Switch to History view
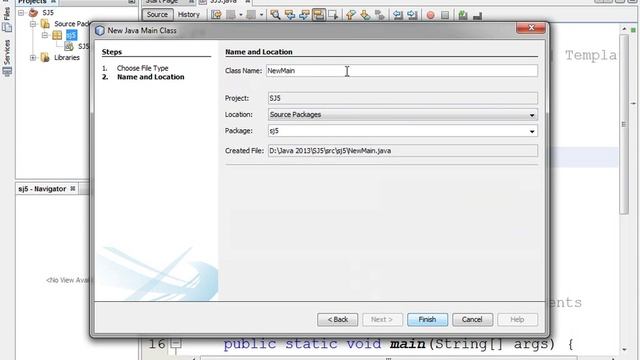Image resolution: width=640 pixels, height=360 pixels. (189, 15)
